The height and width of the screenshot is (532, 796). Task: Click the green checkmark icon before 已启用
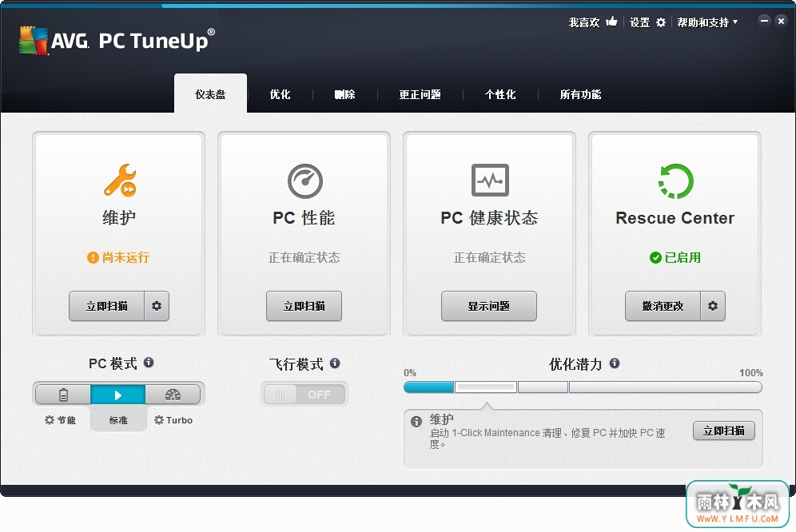655,257
